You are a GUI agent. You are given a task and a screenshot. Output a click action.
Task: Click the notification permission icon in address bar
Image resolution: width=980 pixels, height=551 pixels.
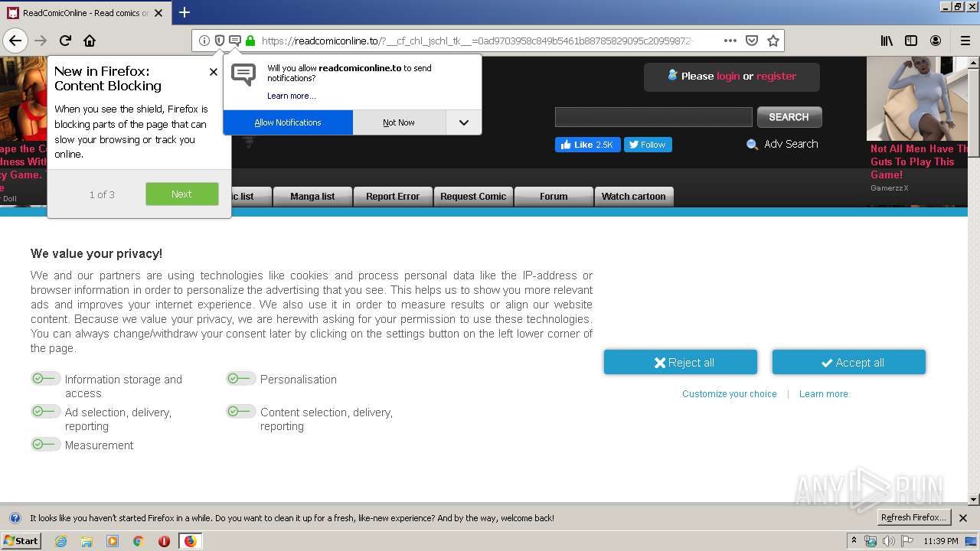tap(235, 41)
